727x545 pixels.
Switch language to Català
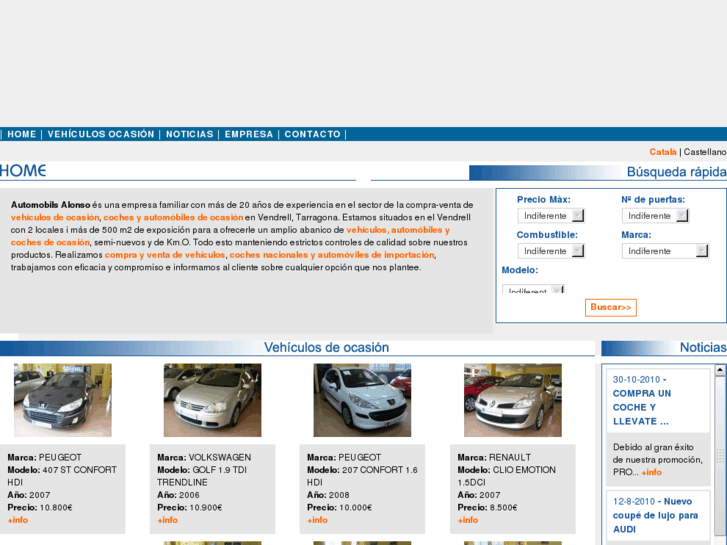pyautogui.click(x=663, y=152)
